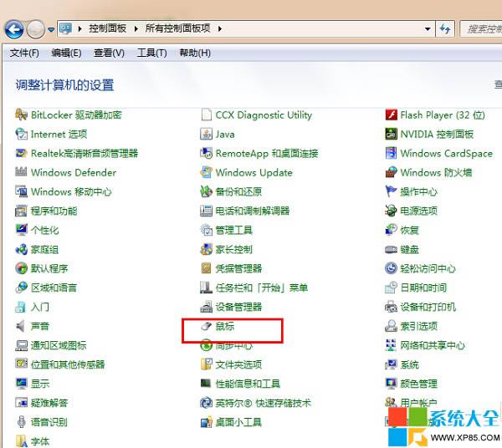This screenshot has height=448, width=502.
Task: Expand the address bar history dropdown
Action: pos(428,29)
